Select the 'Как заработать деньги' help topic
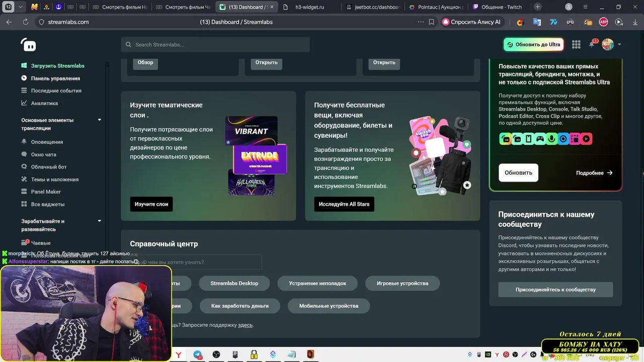Viewport: 644px width, 362px height. click(x=239, y=306)
